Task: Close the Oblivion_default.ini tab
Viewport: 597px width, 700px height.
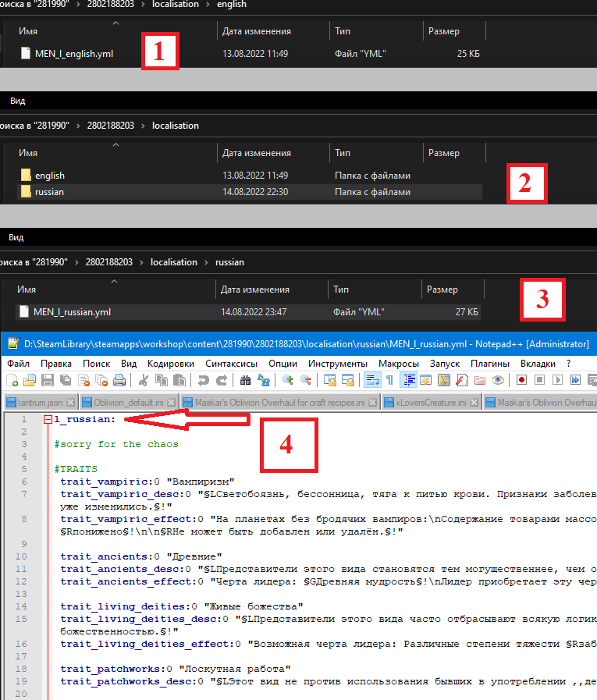Action: [172, 403]
